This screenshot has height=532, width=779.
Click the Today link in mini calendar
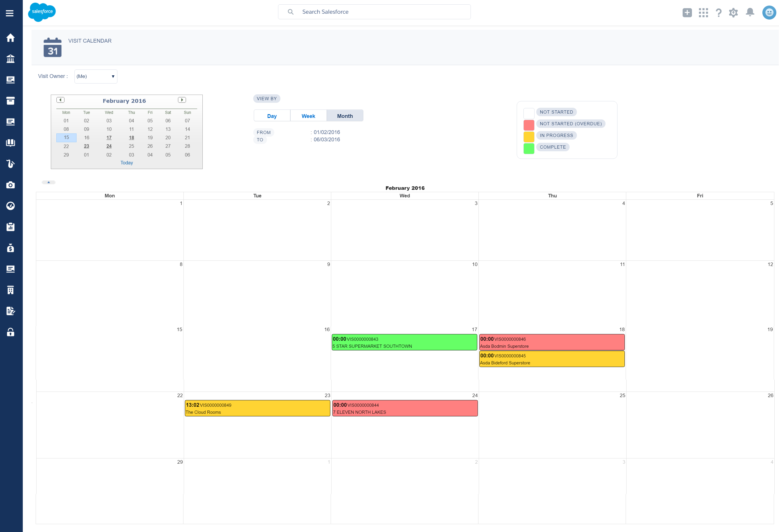(127, 163)
